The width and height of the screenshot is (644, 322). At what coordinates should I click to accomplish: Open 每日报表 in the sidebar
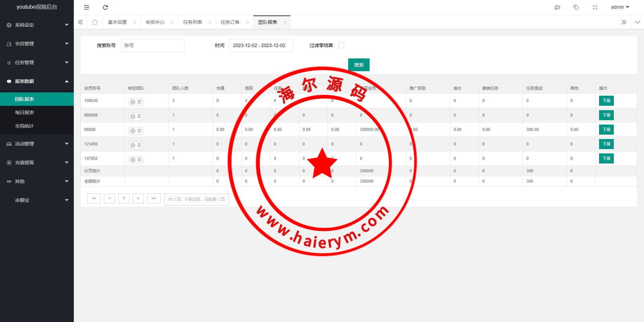[x=24, y=112]
